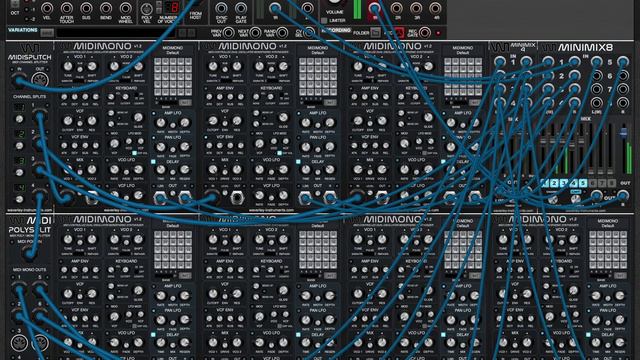Click the NUMBER OF VOICES red display
640x360 pixels.
click(171, 7)
